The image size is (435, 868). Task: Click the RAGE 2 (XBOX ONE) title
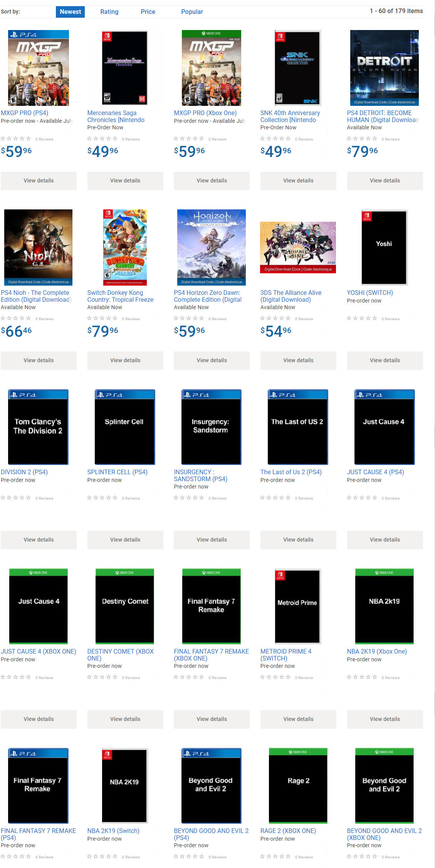[288, 831]
